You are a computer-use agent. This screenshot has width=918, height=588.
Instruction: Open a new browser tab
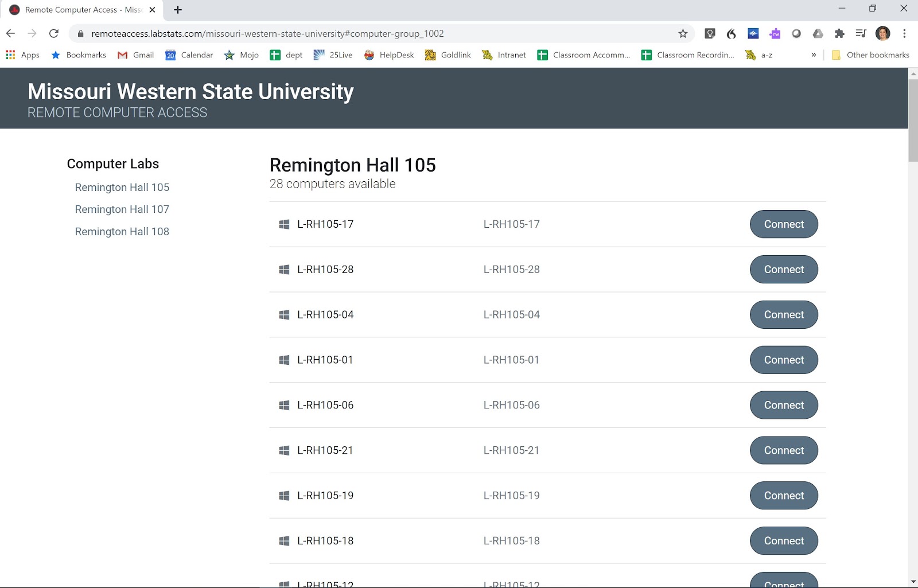tap(178, 10)
